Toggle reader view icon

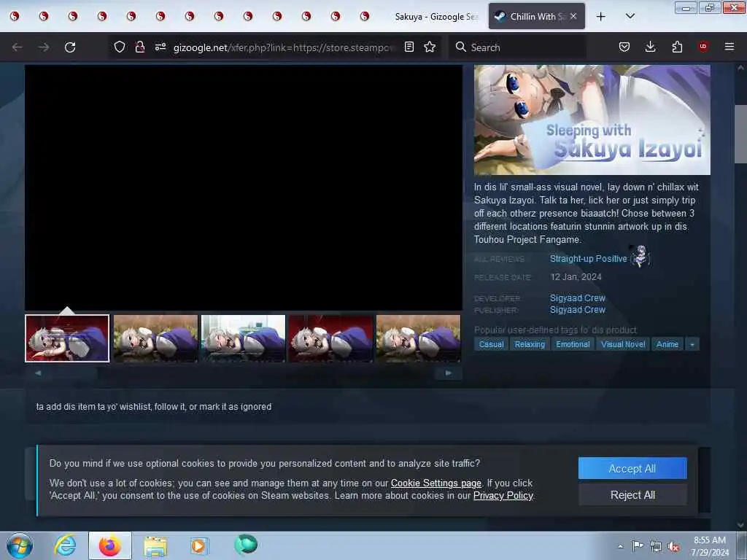(409, 47)
